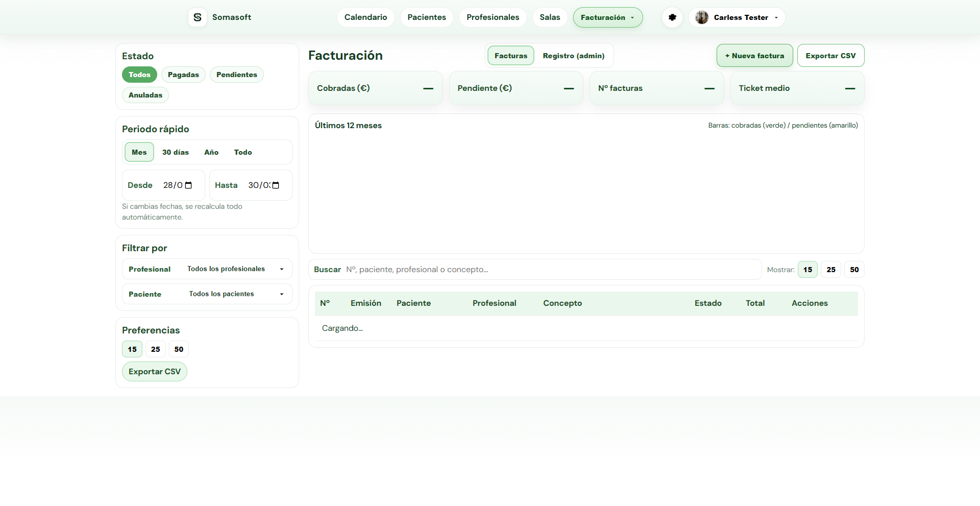The width and height of the screenshot is (980, 506).
Task: Switch to the Registro (admin) tab
Action: click(x=573, y=56)
